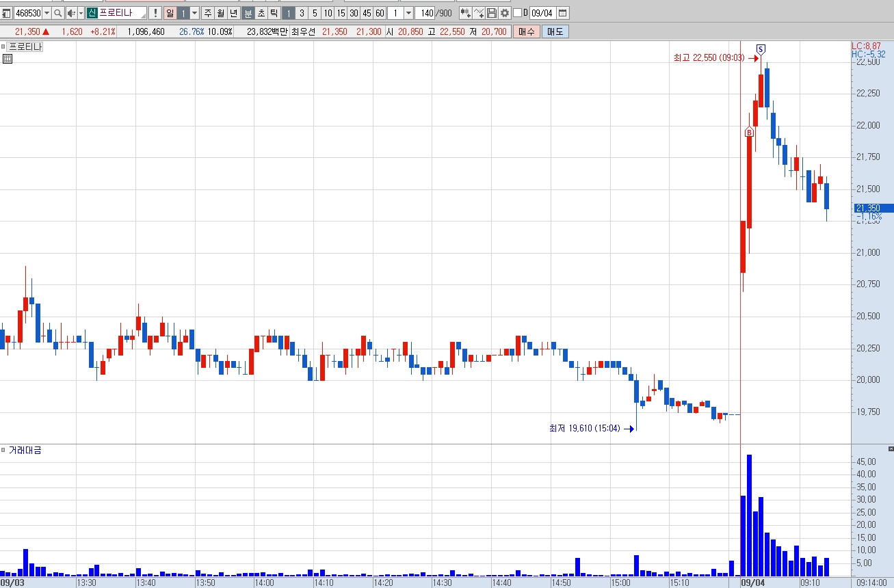Open the calendar date picker icon
Viewport: 894px width, 588px height.
pos(562,13)
